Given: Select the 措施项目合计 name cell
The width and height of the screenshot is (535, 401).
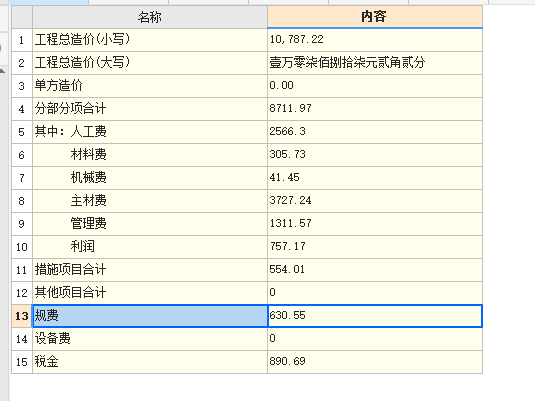Looking at the screenshot, I should tap(150, 270).
